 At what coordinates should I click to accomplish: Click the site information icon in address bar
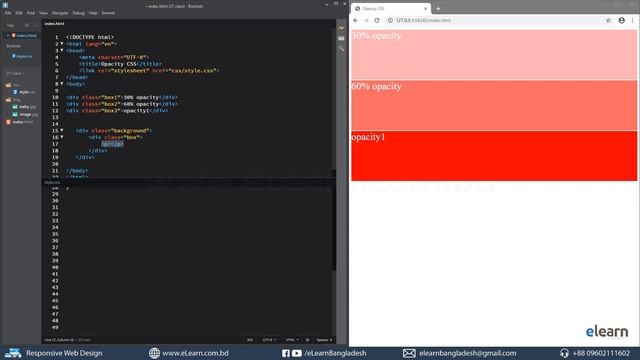coord(390,20)
